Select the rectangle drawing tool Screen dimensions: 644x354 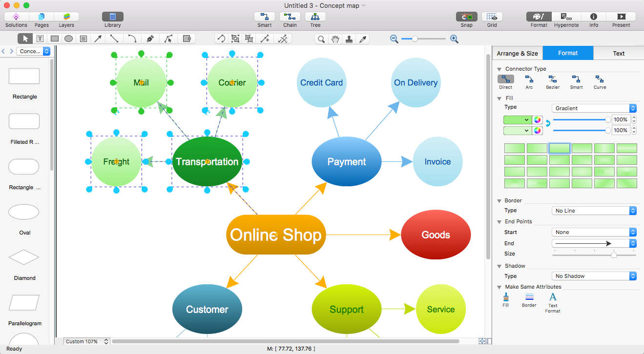click(55, 39)
